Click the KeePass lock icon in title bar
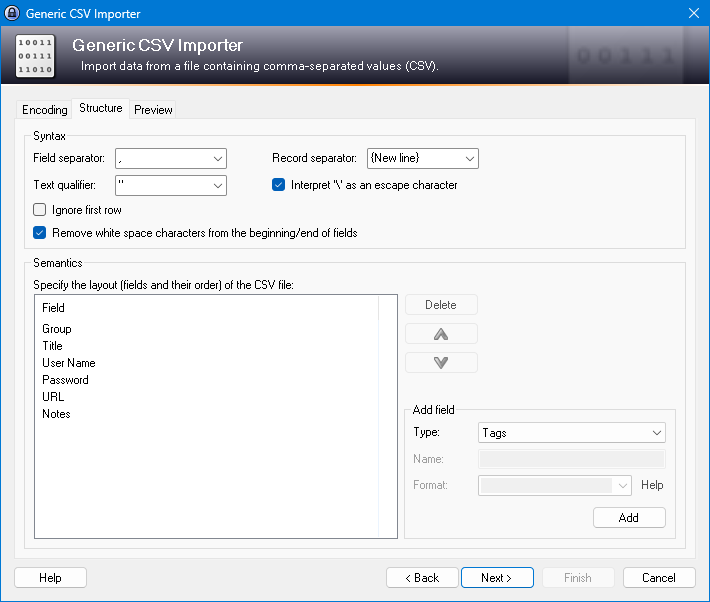The width and height of the screenshot is (710, 602). click(13, 13)
